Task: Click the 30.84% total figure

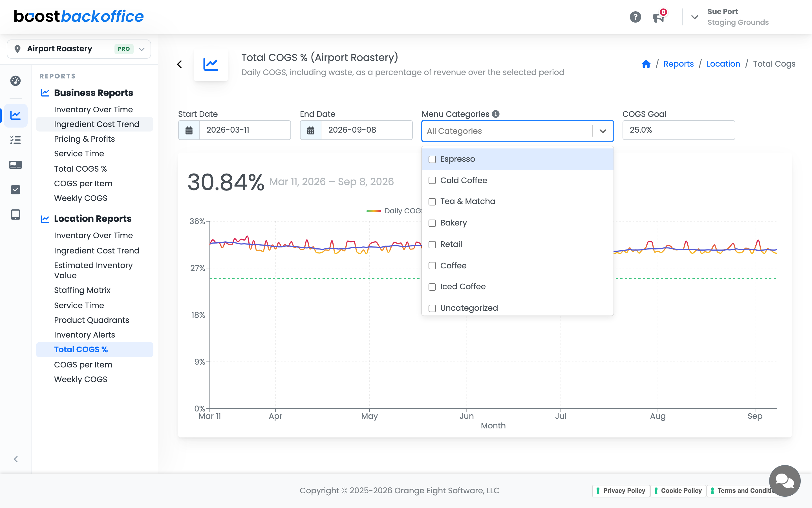Action: pyautogui.click(x=226, y=182)
